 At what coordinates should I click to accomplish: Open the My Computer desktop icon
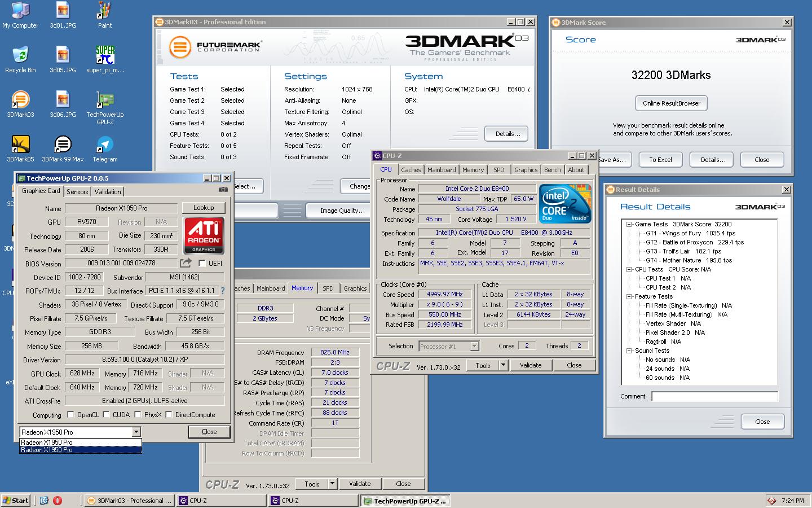[20, 15]
